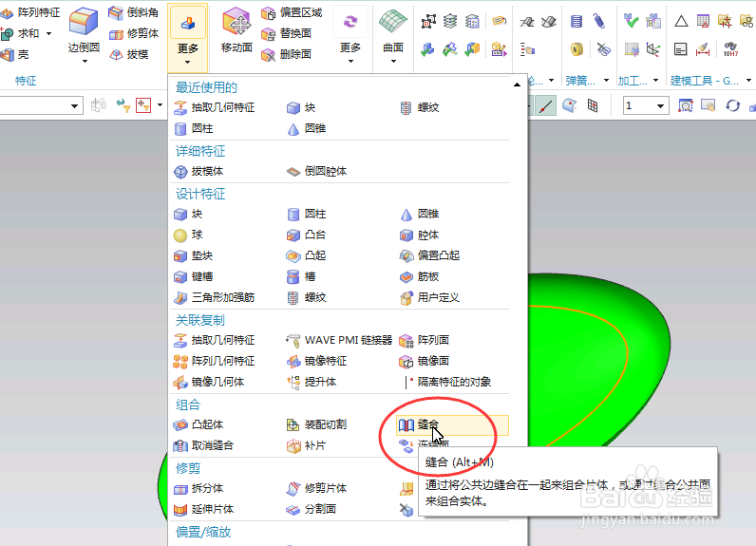Image resolution: width=756 pixels, height=546 pixels.
Task: Toggle the highlighted line snap button
Action: [x=545, y=105]
